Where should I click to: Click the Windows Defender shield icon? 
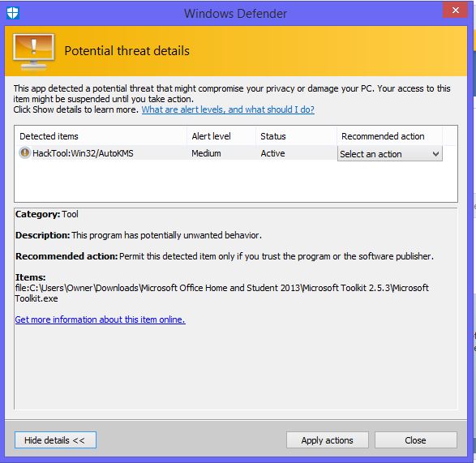click(13, 13)
